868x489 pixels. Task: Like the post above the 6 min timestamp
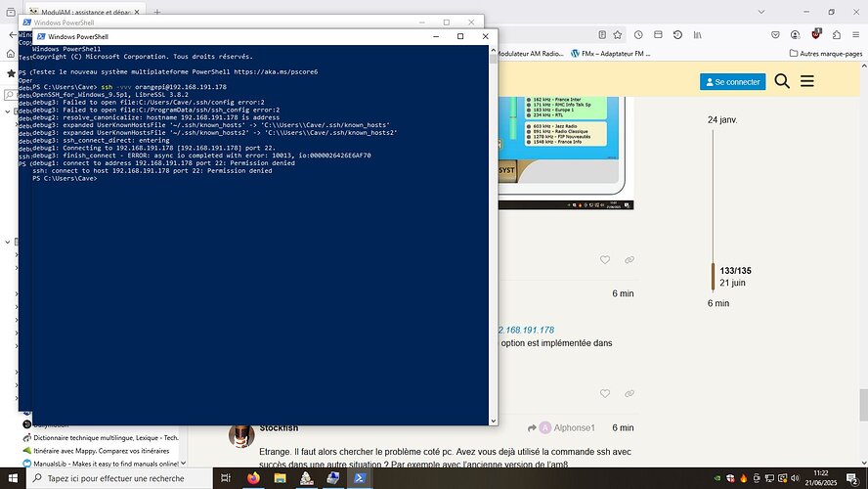tap(605, 260)
